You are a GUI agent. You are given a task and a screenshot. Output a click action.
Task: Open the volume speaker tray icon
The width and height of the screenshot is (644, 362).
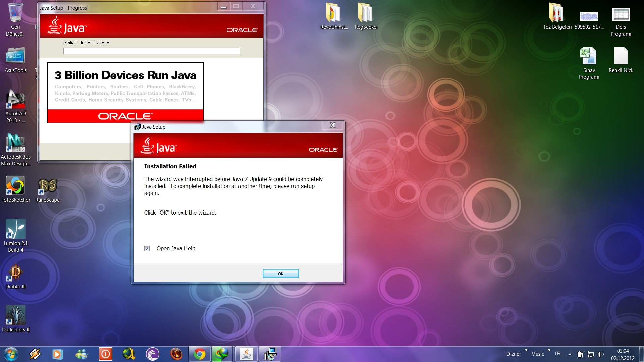(601, 354)
